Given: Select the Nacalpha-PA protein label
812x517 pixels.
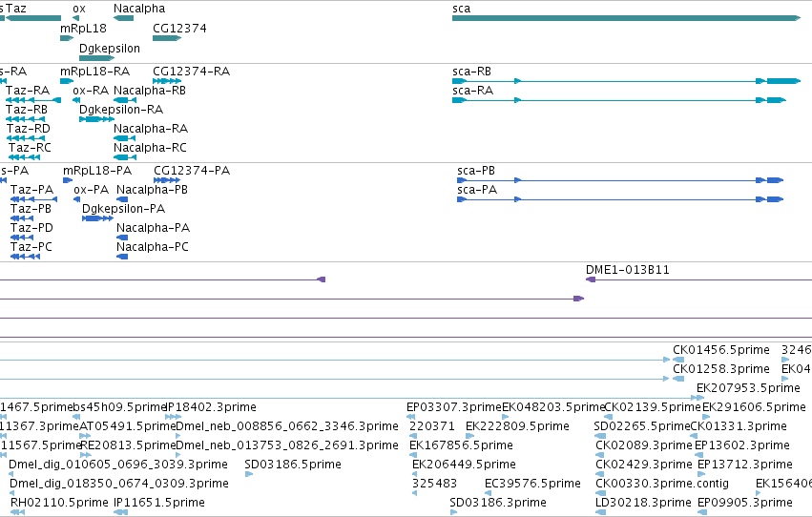Looking at the screenshot, I should point(154,228).
